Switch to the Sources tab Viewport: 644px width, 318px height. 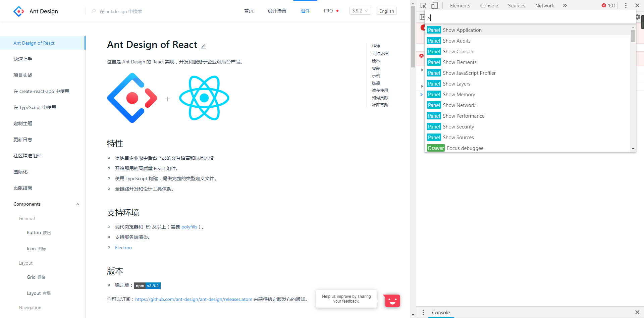point(516,5)
